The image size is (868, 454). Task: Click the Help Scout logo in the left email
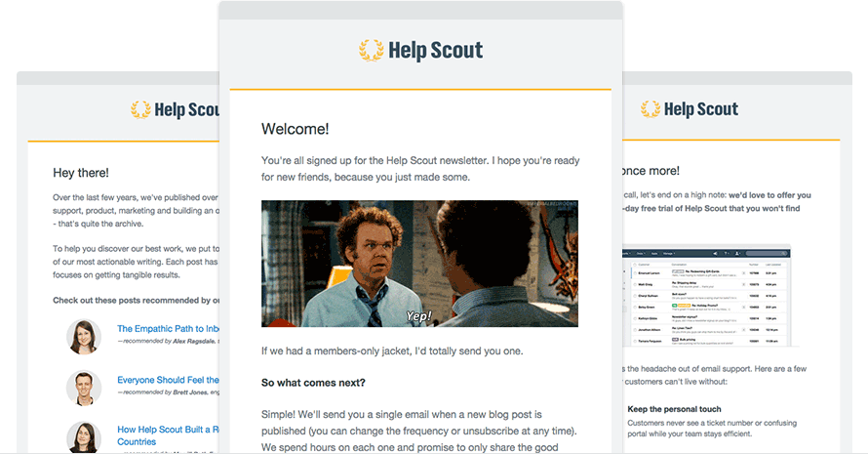point(175,109)
